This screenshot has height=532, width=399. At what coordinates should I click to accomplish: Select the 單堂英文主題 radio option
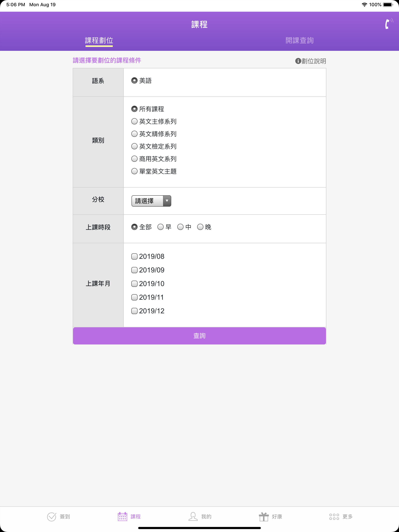click(134, 171)
